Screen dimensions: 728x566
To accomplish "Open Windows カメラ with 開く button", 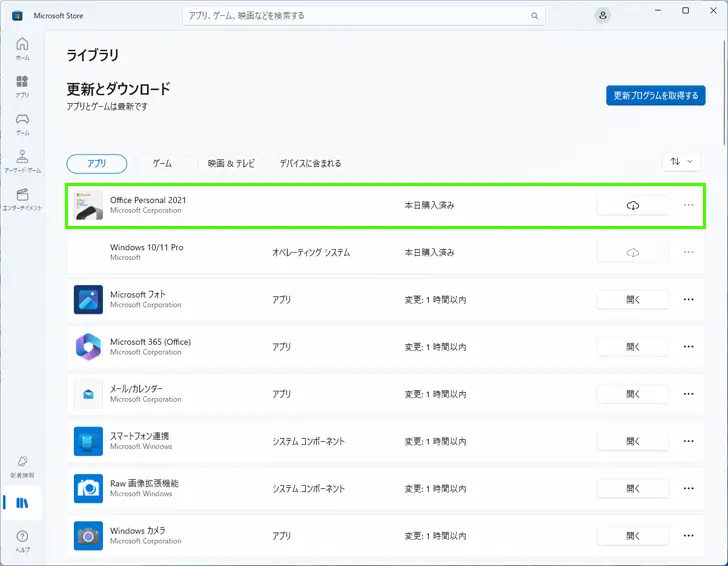I will click(x=632, y=535).
